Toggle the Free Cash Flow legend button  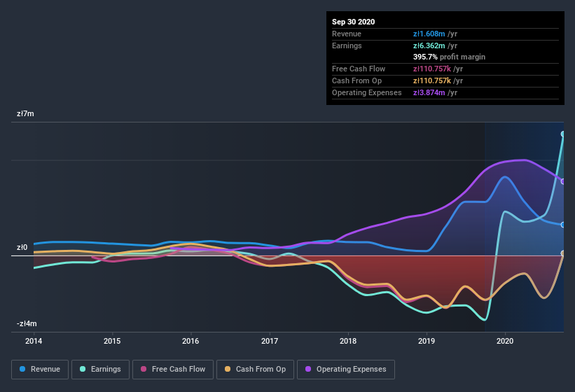coord(173,370)
